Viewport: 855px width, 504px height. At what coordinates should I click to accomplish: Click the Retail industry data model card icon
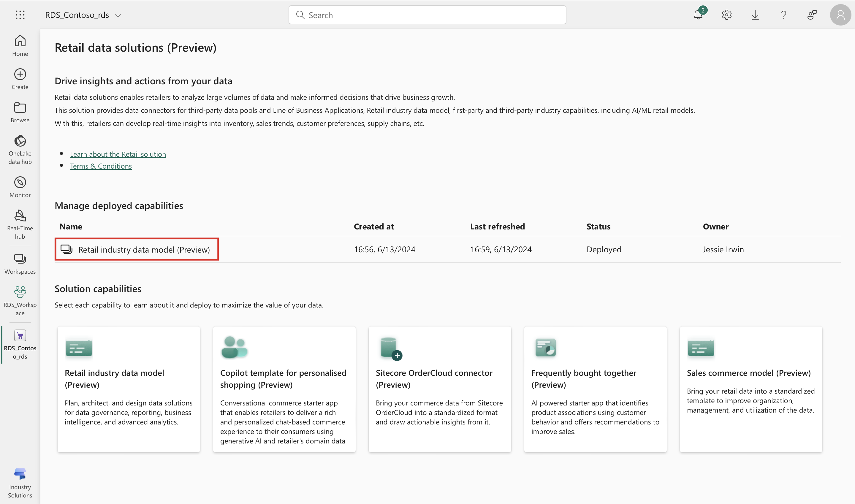(x=79, y=348)
